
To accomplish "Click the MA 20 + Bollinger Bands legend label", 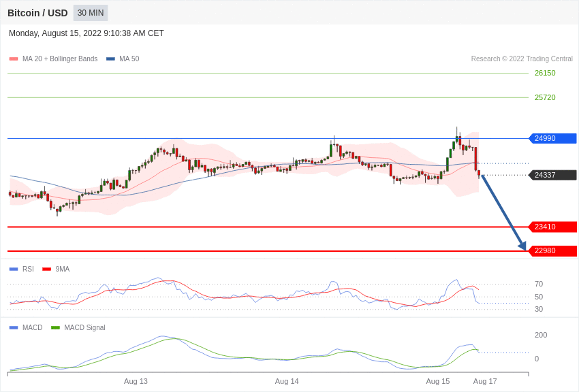I will (x=60, y=59).
